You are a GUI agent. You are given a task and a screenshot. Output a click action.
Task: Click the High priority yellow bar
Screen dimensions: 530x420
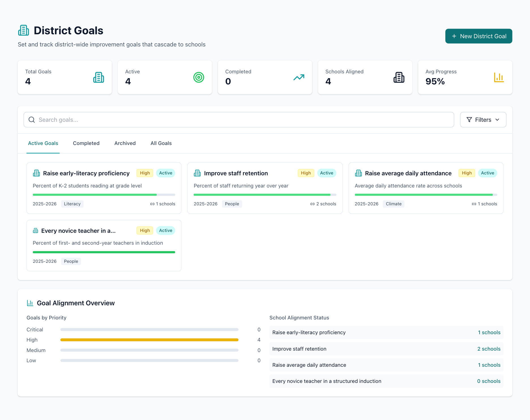tap(149, 340)
